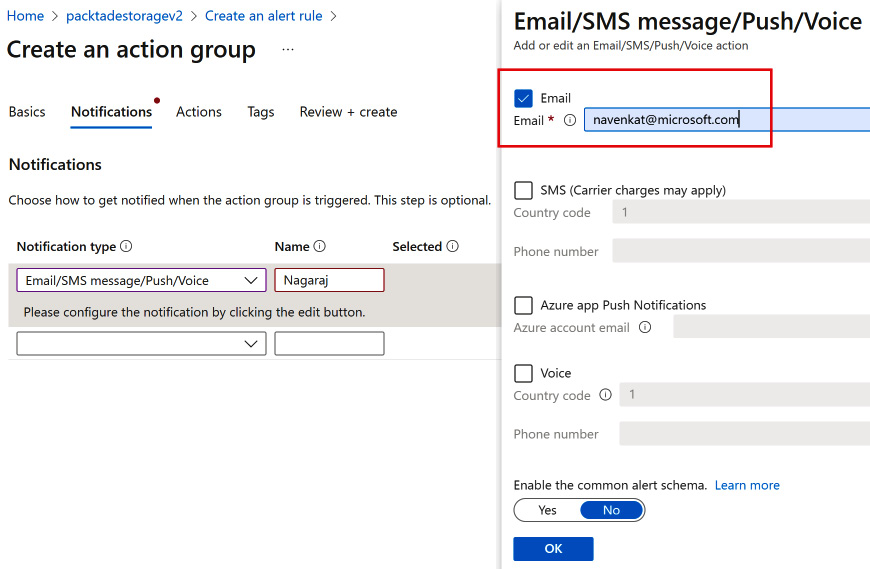Tick the Voice checkbox

click(523, 373)
